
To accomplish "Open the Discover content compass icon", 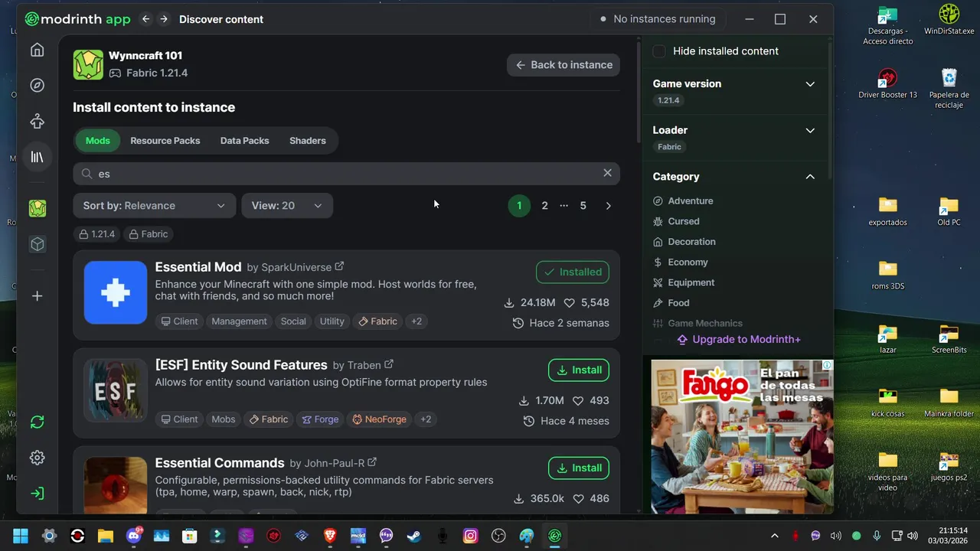I will [37, 85].
